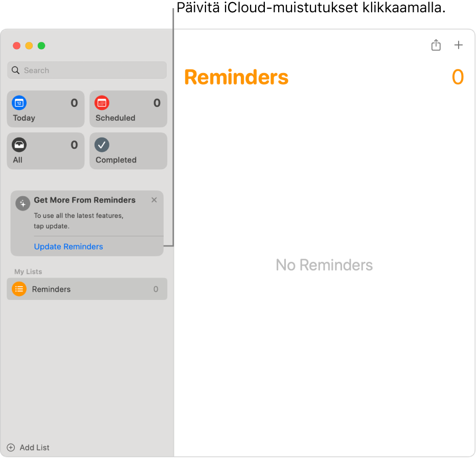Add new reminder with plus icon
Screen dimensions: 476x458
tap(459, 45)
